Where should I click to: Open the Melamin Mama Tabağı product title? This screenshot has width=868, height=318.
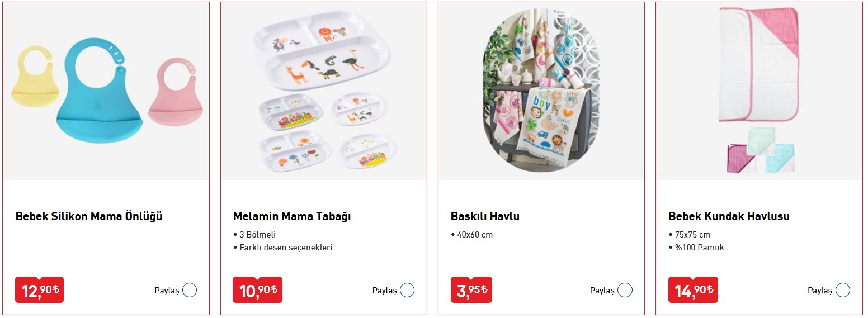[292, 216]
